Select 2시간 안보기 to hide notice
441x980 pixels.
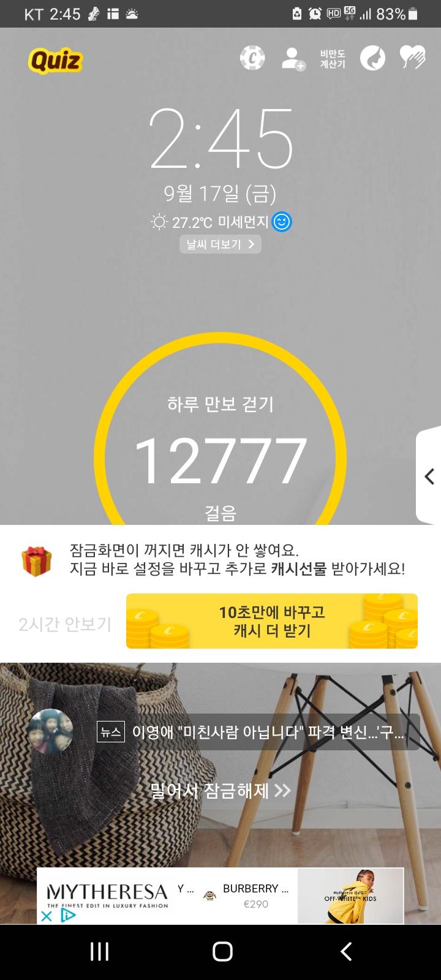[x=65, y=624]
